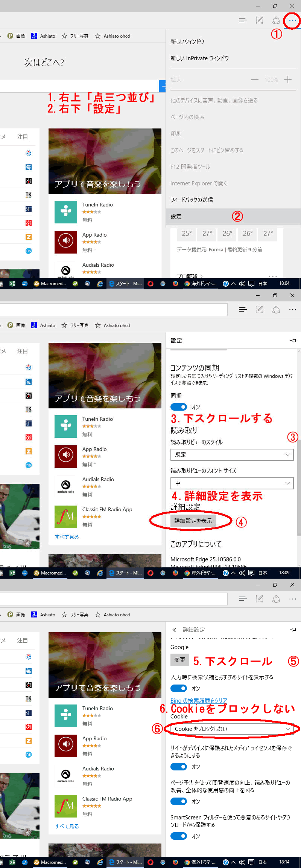Viewport: 301px width, 868px height.
Task: Click the 設定 pane vertical scrollbar thumb
Action: [x=299, y=486]
